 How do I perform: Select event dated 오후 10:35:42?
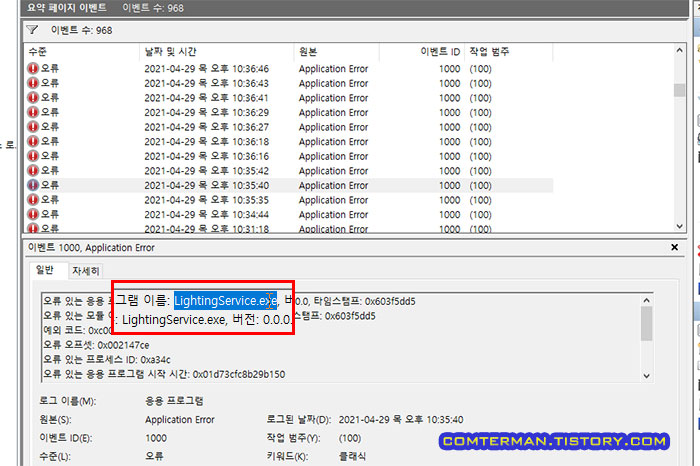pyautogui.click(x=289, y=171)
